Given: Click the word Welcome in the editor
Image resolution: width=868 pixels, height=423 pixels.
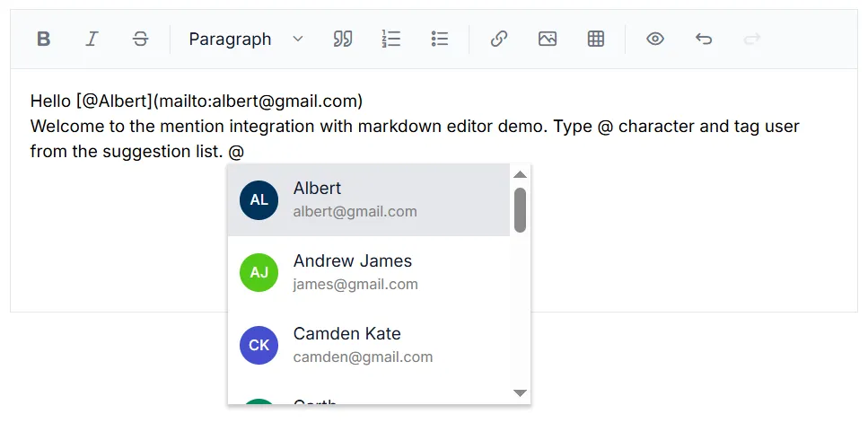Looking at the screenshot, I should [x=67, y=127].
